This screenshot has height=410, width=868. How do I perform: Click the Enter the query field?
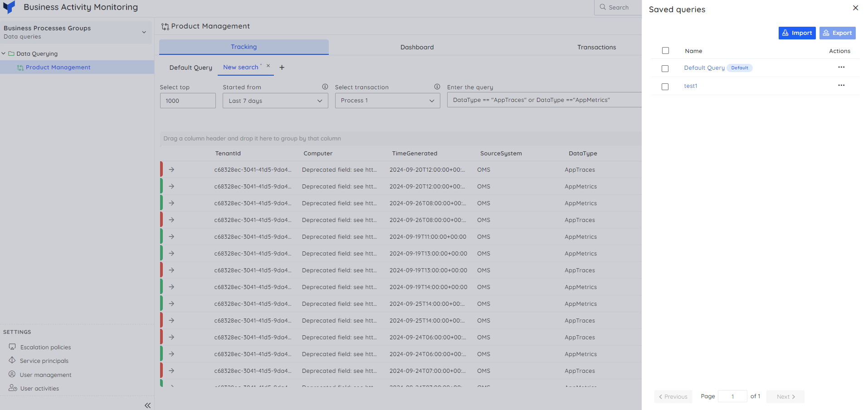click(544, 100)
